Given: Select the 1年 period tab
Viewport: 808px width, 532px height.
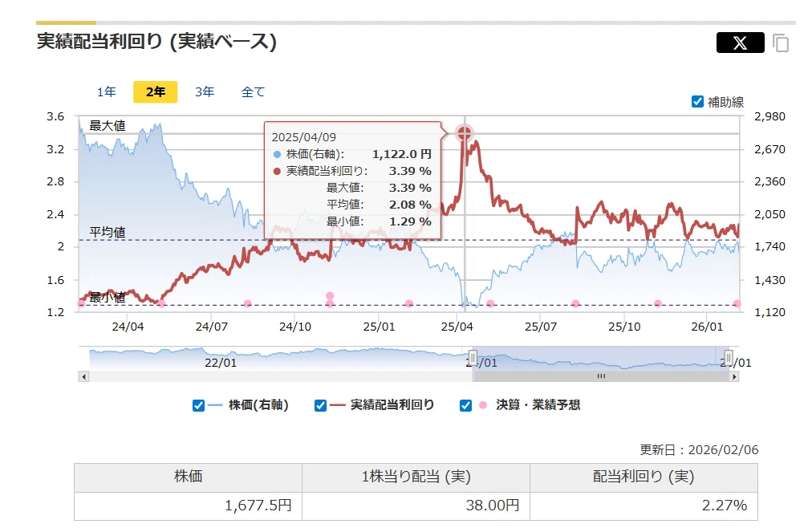Looking at the screenshot, I should (x=107, y=91).
